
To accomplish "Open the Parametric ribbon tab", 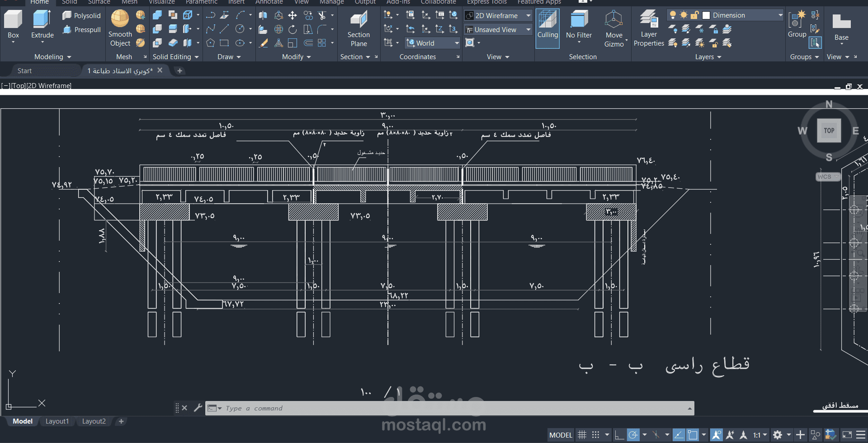I will 201,2.
